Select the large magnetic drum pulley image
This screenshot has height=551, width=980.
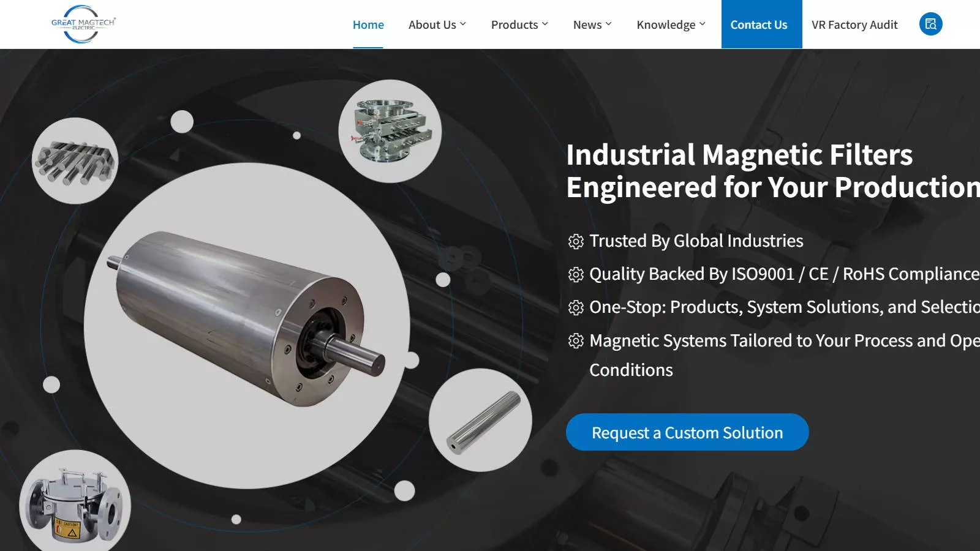247,325
